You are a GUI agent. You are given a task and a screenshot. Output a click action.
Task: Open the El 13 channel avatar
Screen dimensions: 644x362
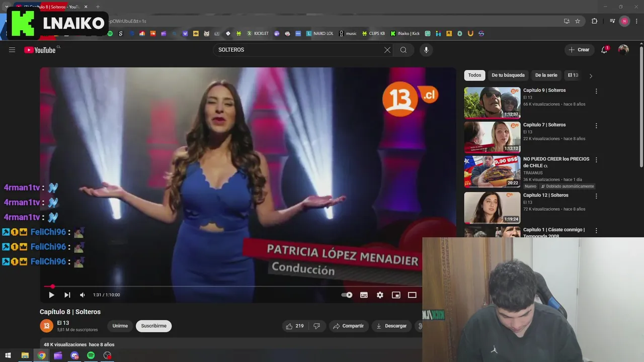46,326
